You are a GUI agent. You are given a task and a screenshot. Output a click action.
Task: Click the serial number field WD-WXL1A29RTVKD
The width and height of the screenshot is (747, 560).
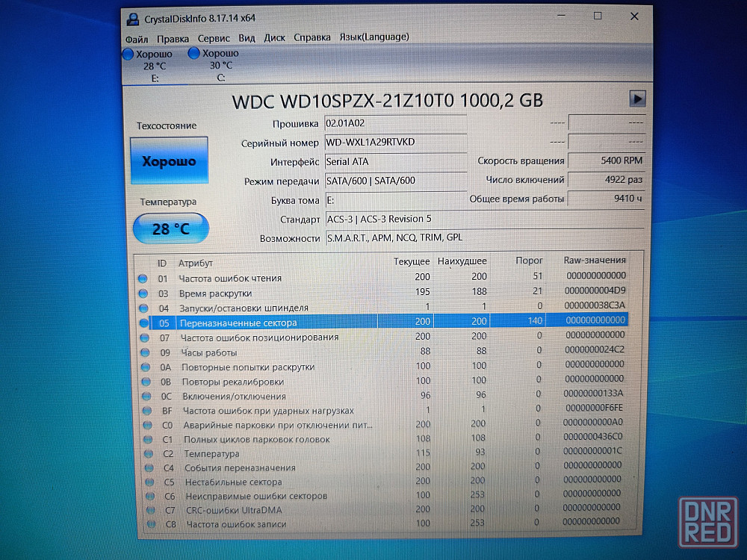(x=395, y=142)
